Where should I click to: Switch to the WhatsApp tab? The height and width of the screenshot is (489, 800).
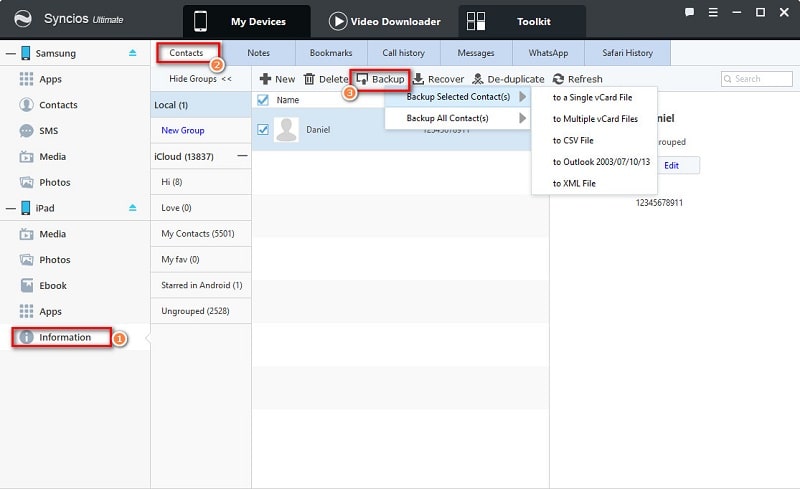548,53
